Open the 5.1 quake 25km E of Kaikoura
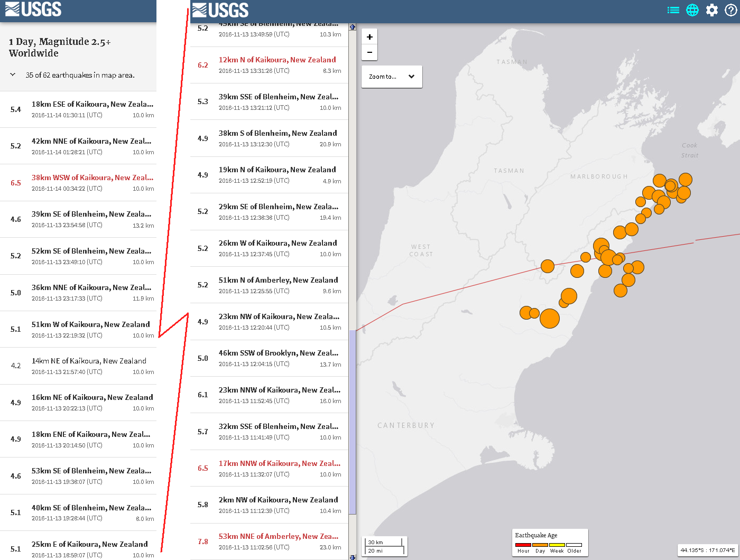This screenshot has width=740, height=560. tap(78, 546)
